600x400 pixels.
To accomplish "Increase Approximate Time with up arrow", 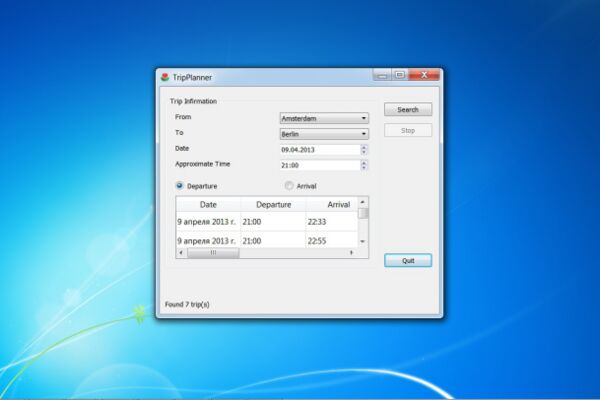I will [x=364, y=162].
